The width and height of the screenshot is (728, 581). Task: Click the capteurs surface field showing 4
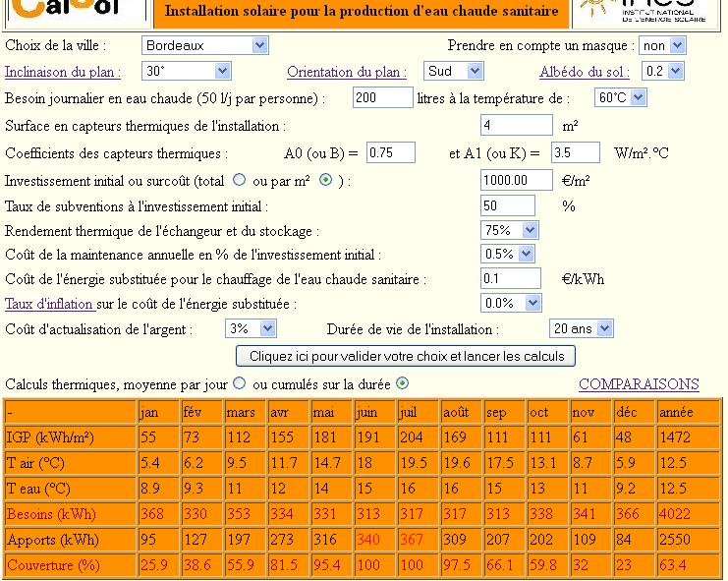click(x=517, y=125)
